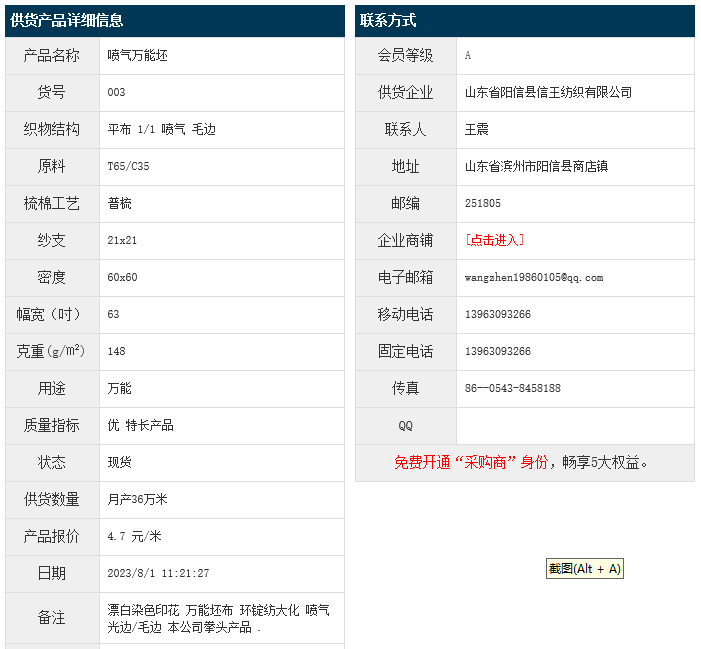Viewport: 701px width, 649px height.
Task: Click the product price 4.7 元/米
Action: 134,536
